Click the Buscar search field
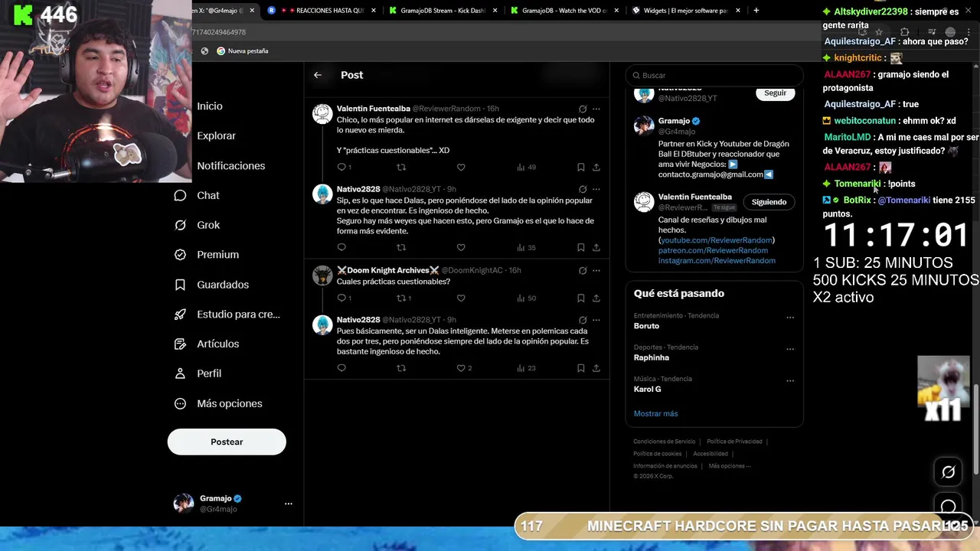 click(x=714, y=75)
